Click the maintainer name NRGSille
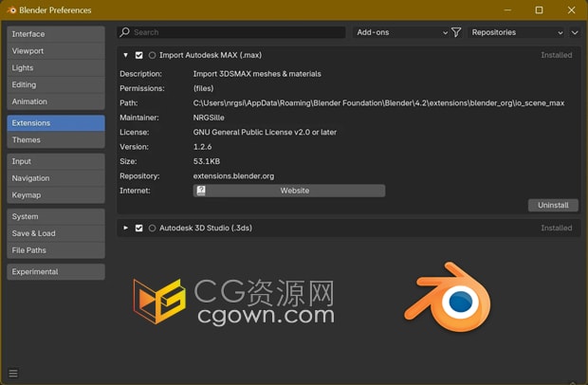The height and width of the screenshot is (385, 588). coord(209,118)
